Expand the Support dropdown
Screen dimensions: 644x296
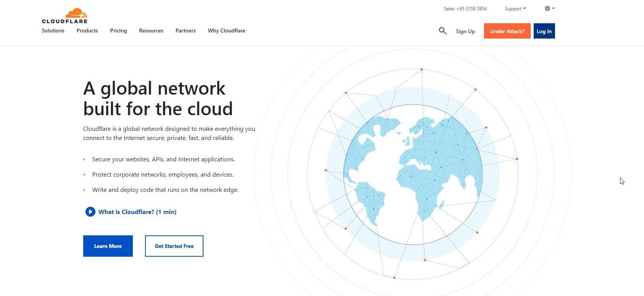pyautogui.click(x=515, y=9)
